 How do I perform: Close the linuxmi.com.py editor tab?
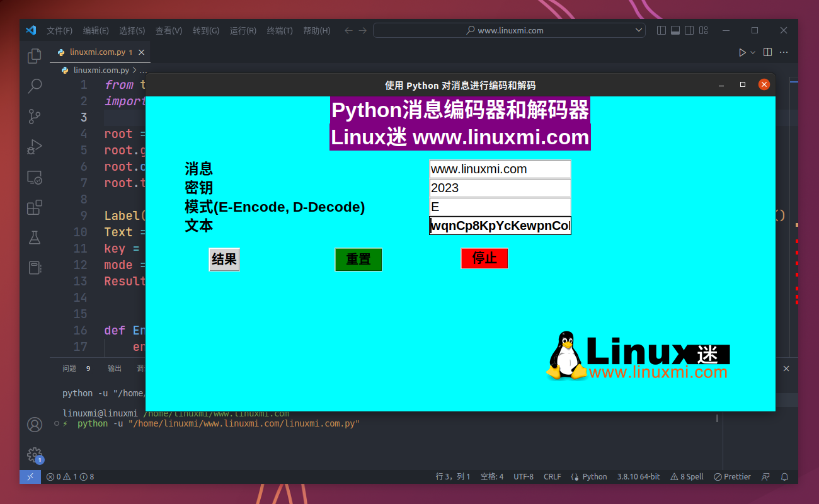pyautogui.click(x=142, y=52)
